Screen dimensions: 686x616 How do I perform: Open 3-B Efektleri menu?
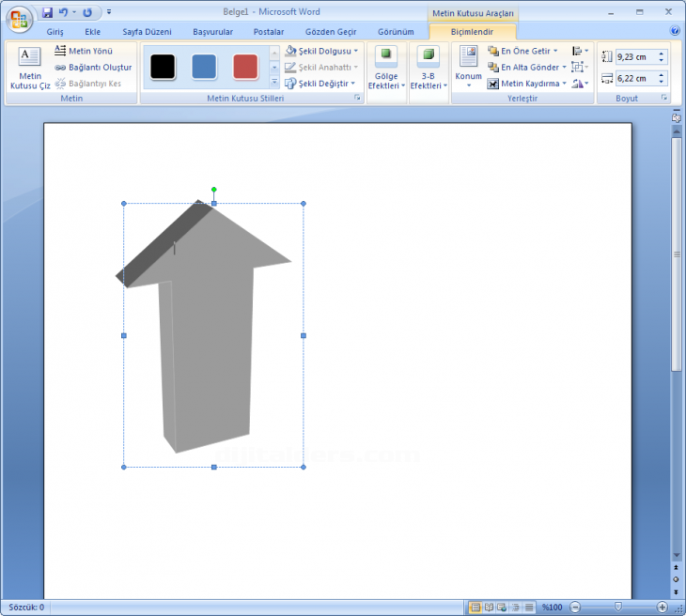point(429,68)
